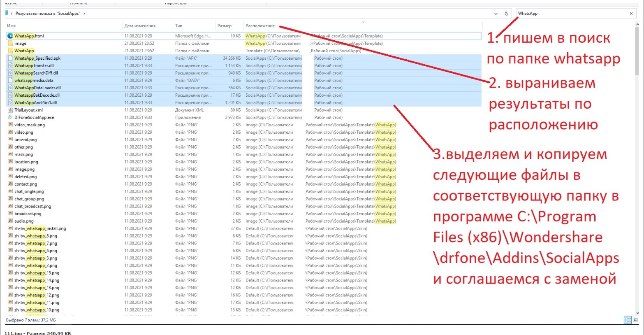The height and width of the screenshot is (335, 644).
Task: Select zh-tw_whatsapp_install.png file name
Action: (x=40, y=228)
